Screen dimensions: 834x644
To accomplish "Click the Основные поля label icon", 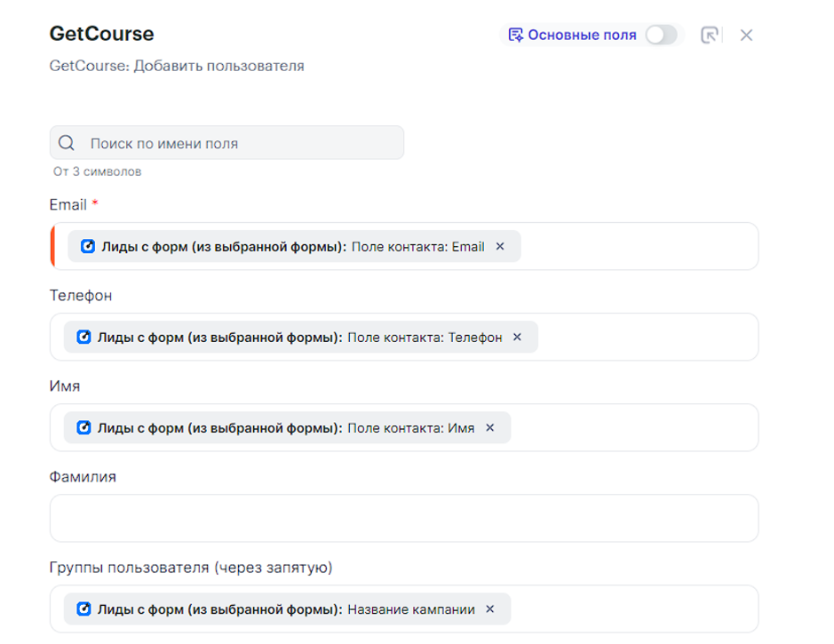I will (515, 36).
